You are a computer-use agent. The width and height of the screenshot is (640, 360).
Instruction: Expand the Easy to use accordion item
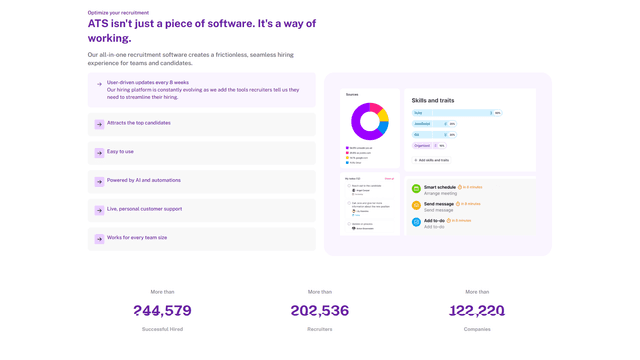pyautogui.click(x=202, y=153)
